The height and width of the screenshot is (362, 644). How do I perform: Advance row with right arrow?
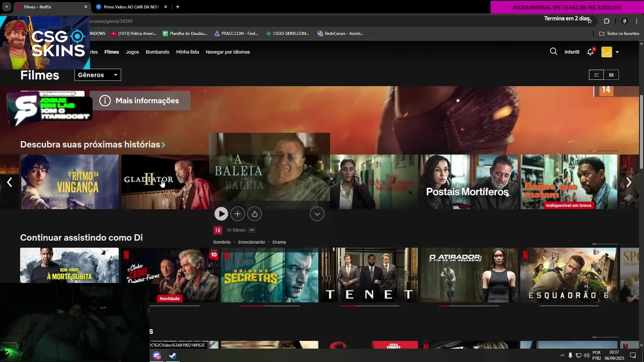click(628, 183)
